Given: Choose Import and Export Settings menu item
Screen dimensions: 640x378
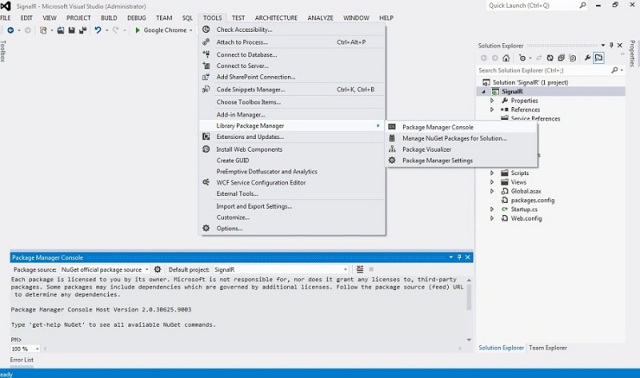Looking at the screenshot, I should point(292,206).
